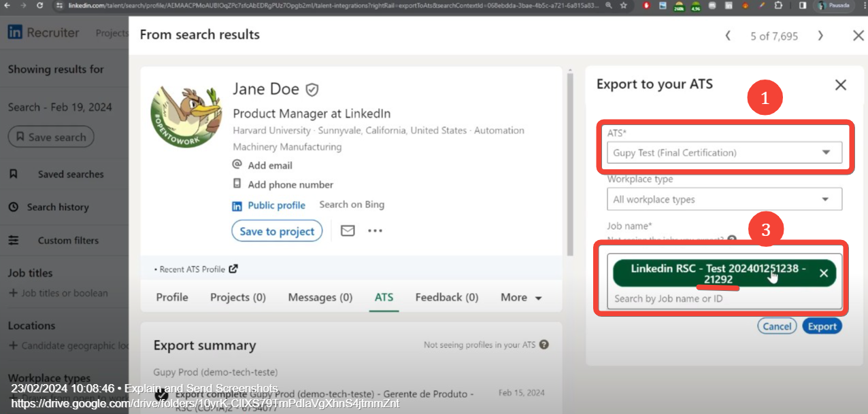Switch to the Profile tab
The width and height of the screenshot is (868, 414).
coord(172,297)
